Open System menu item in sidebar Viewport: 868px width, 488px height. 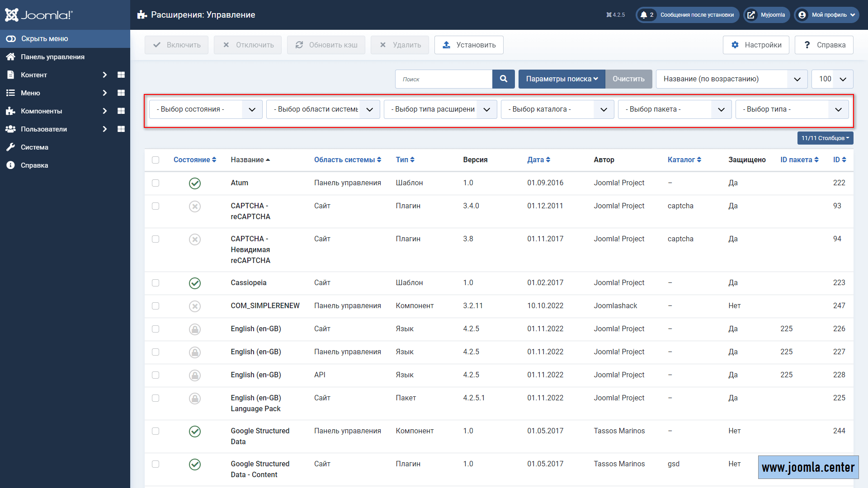[x=34, y=147]
